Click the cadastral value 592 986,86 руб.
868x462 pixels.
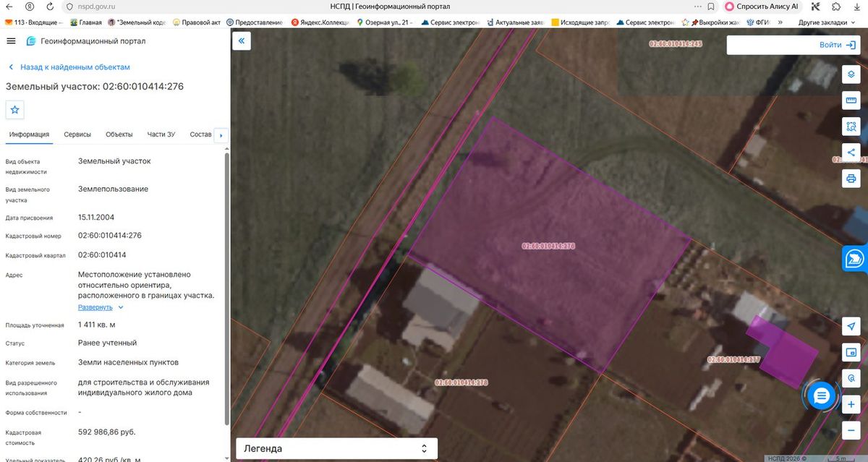pos(107,432)
